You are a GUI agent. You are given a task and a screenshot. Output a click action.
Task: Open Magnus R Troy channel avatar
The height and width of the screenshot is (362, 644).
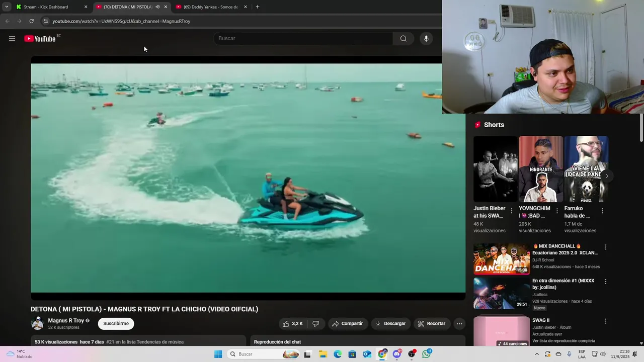click(37, 324)
